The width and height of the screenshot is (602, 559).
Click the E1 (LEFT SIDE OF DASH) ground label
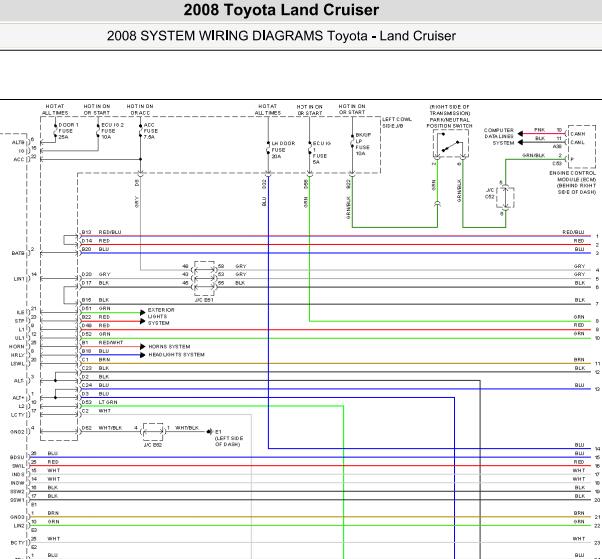click(x=229, y=438)
